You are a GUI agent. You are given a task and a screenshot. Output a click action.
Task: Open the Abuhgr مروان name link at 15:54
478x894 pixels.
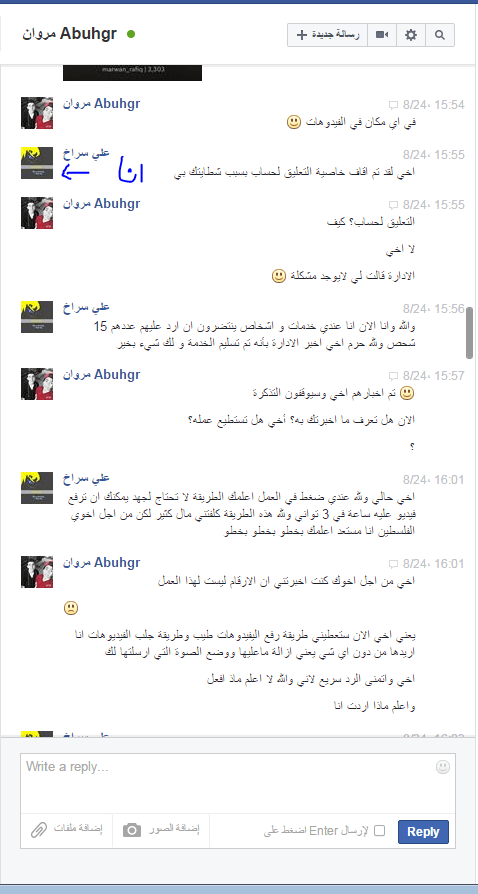click(x=102, y=104)
